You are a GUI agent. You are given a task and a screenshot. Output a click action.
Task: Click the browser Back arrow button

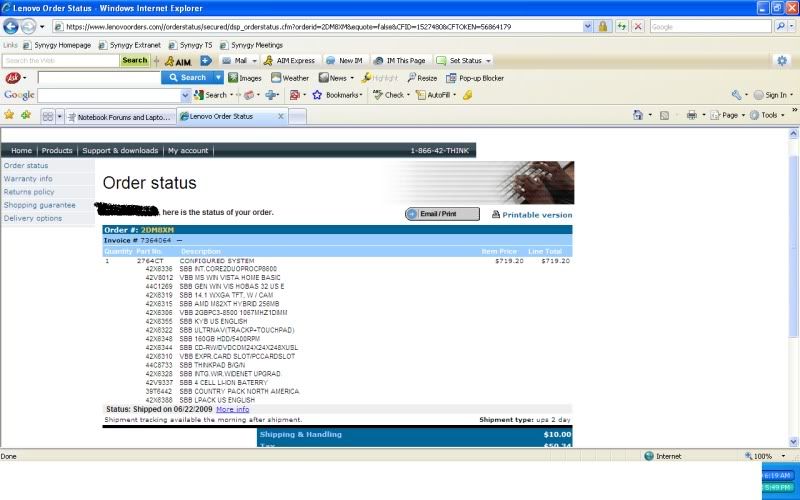click(x=11, y=27)
